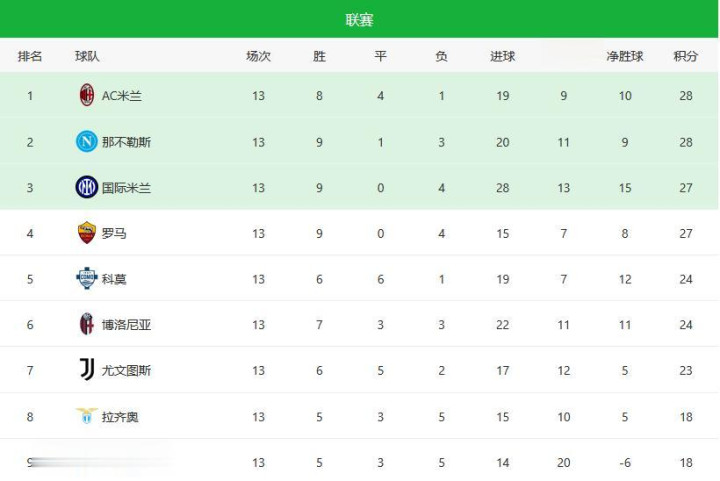Open the AC米兰 team name link
Image resolution: width=720 pixels, height=481 pixels.
122,96
